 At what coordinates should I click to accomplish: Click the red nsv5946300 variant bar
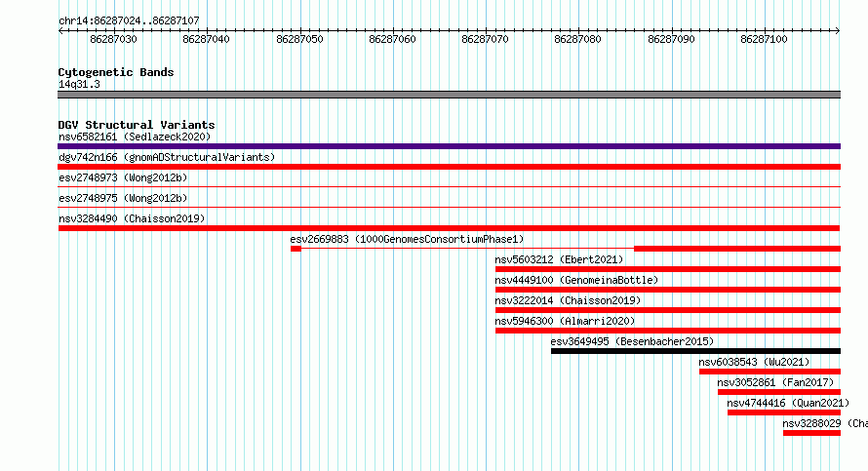coord(668,331)
